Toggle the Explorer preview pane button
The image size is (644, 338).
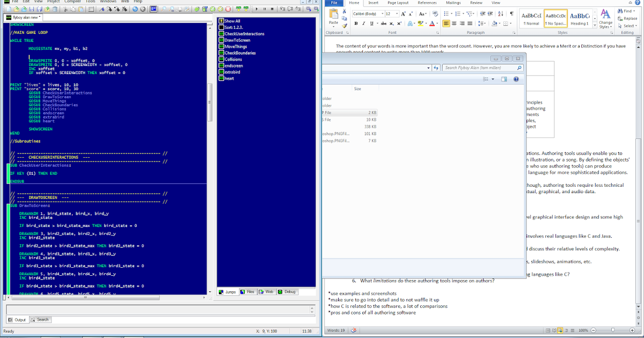click(x=504, y=79)
